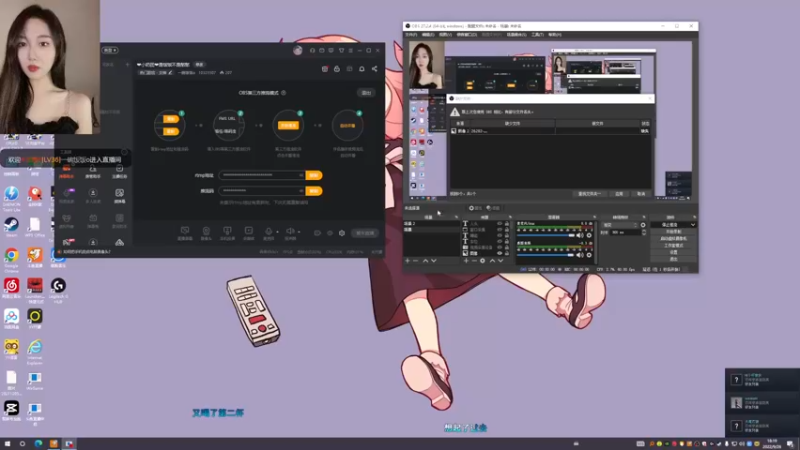Reveal rtmp address with eye icon
Screen dimensions: 800x450
301,175
